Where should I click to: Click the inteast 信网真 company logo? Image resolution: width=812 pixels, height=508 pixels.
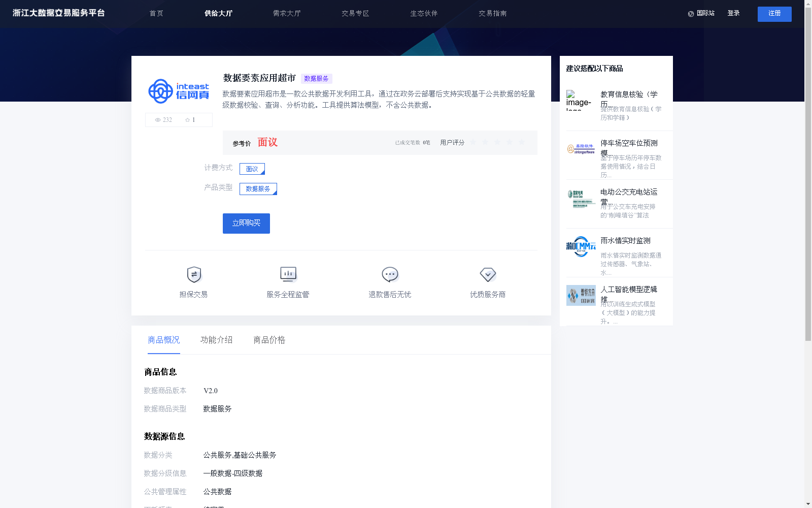click(179, 91)
